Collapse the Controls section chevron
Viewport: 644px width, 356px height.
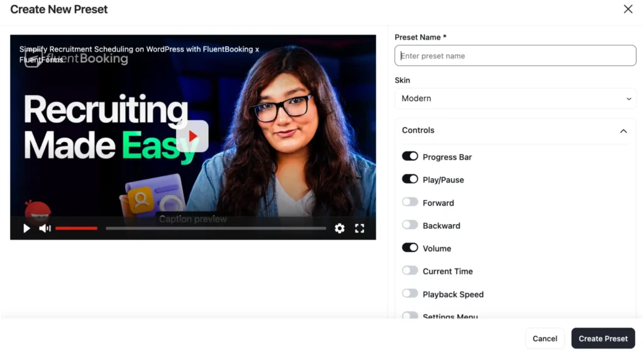point(623,131)
